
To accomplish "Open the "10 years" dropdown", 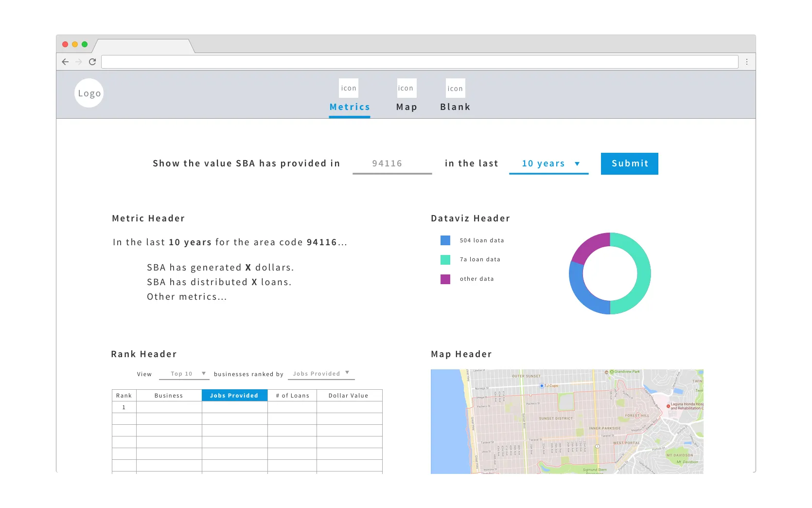I will tap(548, 163).
